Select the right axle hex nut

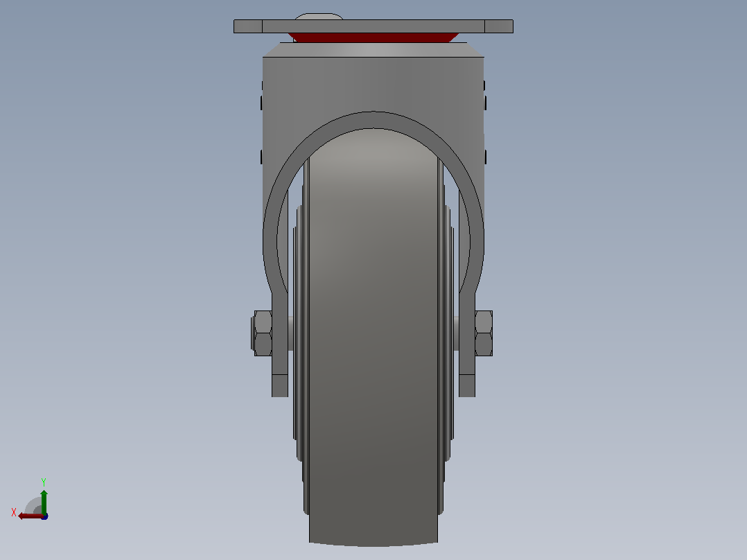click(x=484, y=333)
